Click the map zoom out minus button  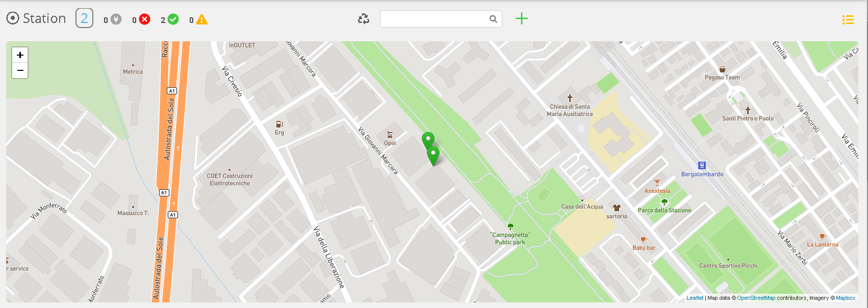point(20,70)
